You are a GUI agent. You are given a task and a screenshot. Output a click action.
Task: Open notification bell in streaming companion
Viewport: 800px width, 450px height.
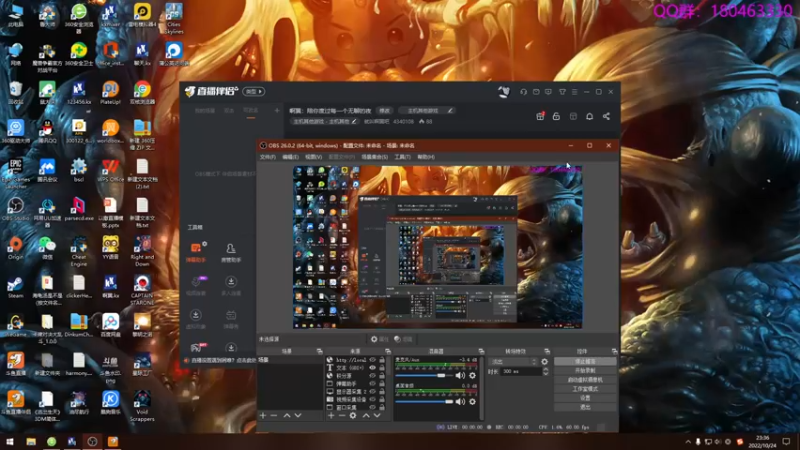[589, 116]
